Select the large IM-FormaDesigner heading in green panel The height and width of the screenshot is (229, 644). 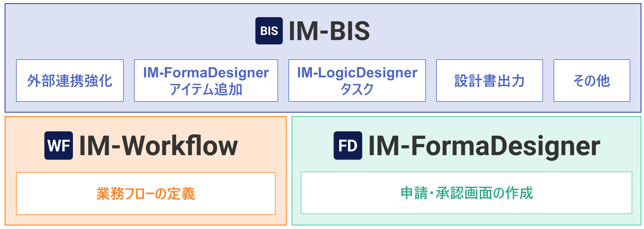(484, 147)
